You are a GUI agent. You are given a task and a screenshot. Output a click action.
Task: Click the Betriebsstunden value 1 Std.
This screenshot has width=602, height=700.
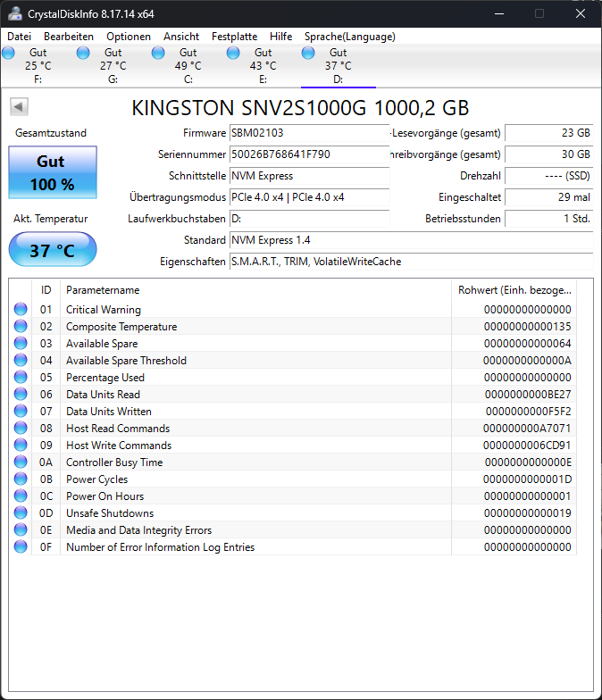pos(549,219)
